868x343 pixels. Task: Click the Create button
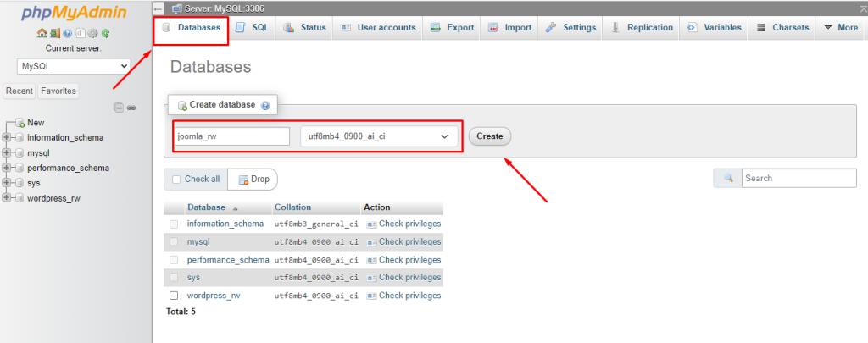click(x=490, y=136)
